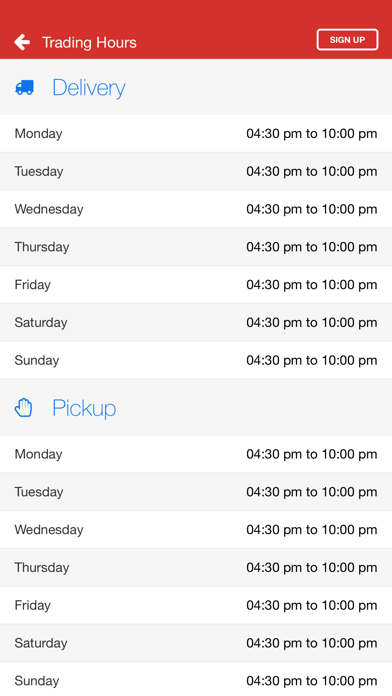The width and height of the screenshot is (392, 696).
Task: Select Delivery Sunday hours row
Action: pos(196,360)
